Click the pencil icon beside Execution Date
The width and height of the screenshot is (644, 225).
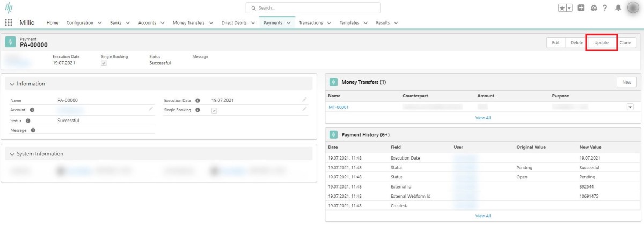(x=304, y=100)
